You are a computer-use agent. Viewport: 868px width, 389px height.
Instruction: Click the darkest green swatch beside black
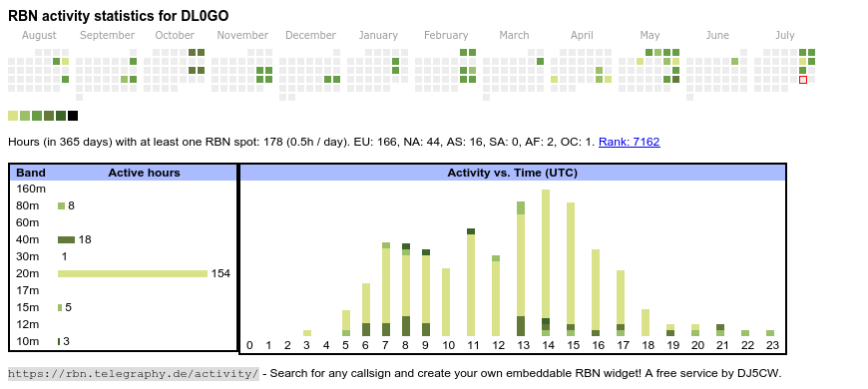click(61, 116)
